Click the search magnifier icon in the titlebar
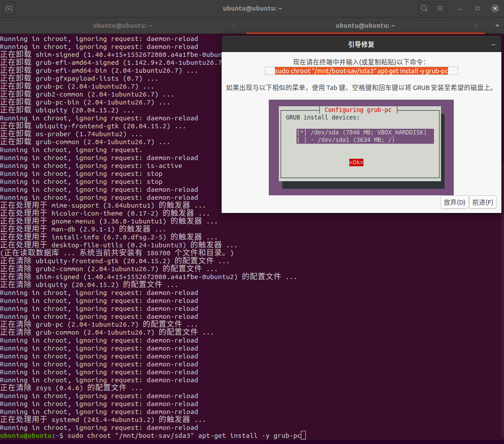This screenshot has height=444, width=504. [424, 8]
